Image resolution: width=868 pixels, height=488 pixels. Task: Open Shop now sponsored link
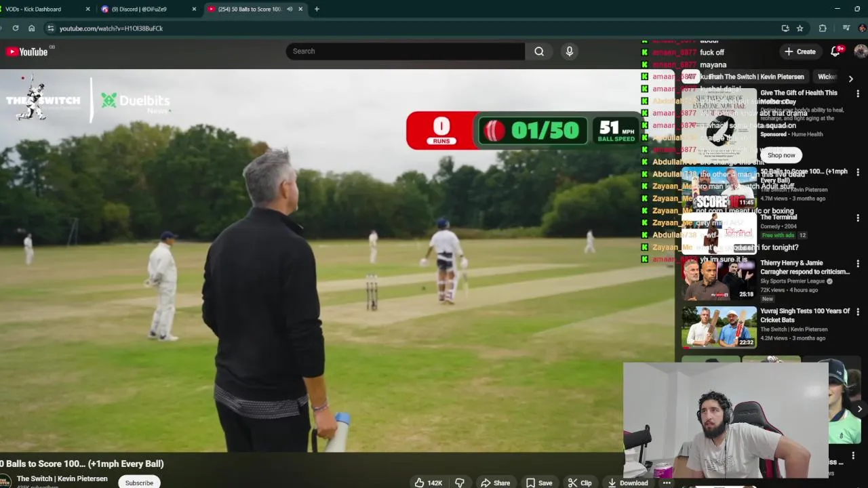click(781, 155)
